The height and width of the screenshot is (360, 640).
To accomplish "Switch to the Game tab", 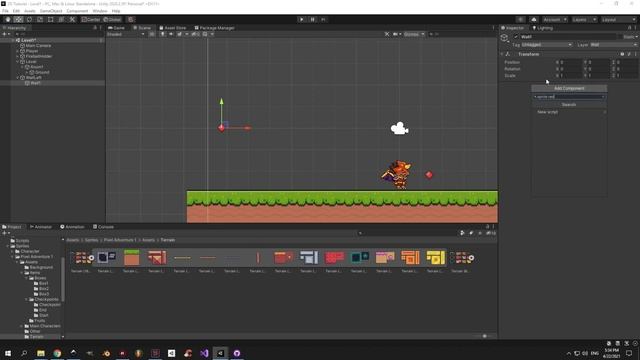I will 116,28.
